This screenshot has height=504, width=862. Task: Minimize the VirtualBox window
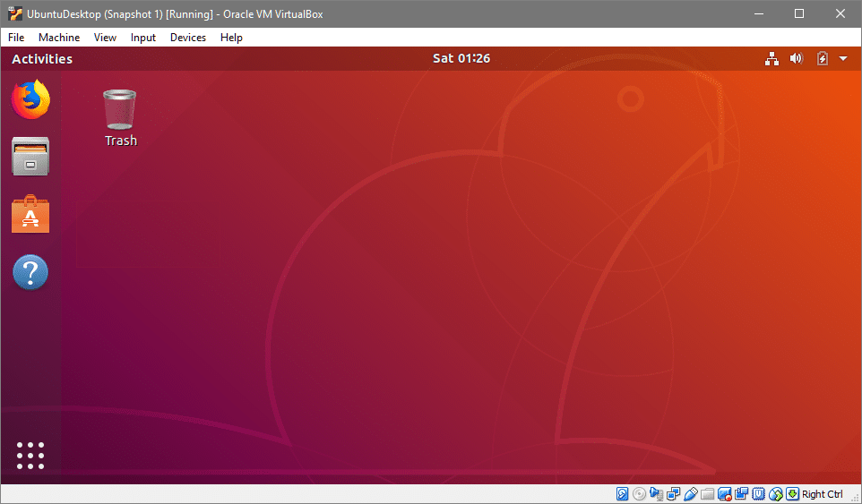[x=759, y=13]
